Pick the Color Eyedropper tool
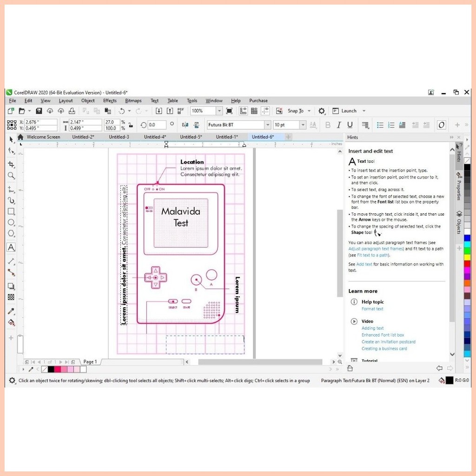The height and width of the screenshot is (476, 476). 11,311
